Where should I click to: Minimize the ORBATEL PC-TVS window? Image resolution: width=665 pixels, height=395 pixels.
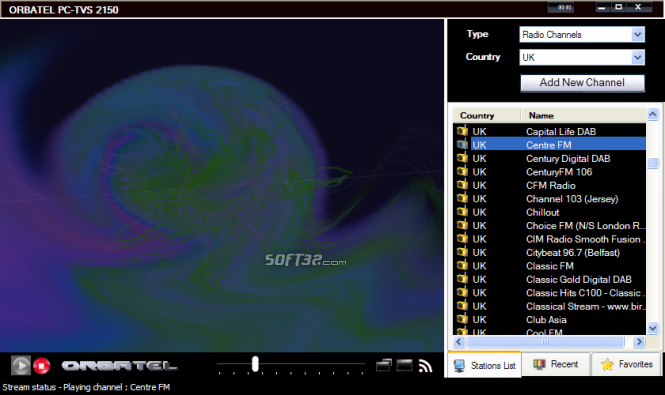click(602, 7)
